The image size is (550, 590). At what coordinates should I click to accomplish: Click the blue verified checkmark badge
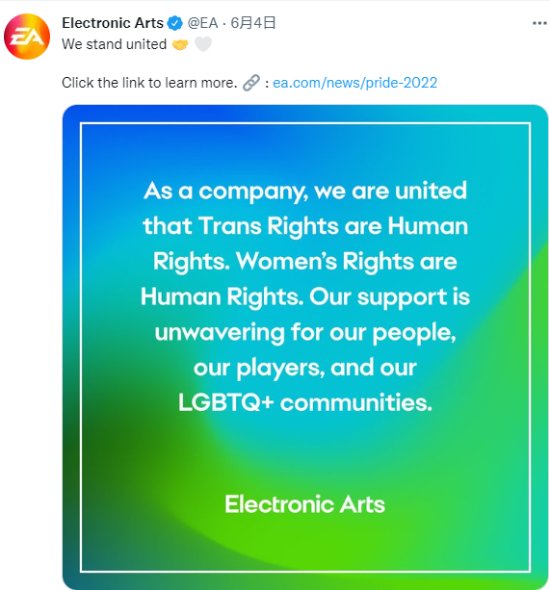click(175, 23)
